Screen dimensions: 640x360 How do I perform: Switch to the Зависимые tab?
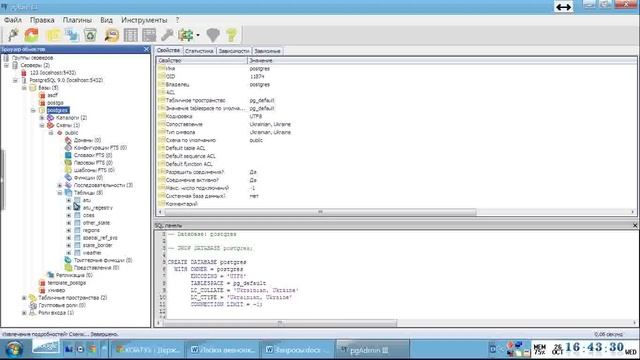click(x=267, y=51)
